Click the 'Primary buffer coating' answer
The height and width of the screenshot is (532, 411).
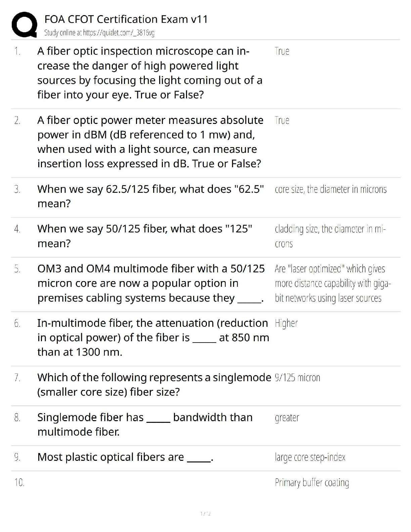pyautogui.click(x=312, y=483)
